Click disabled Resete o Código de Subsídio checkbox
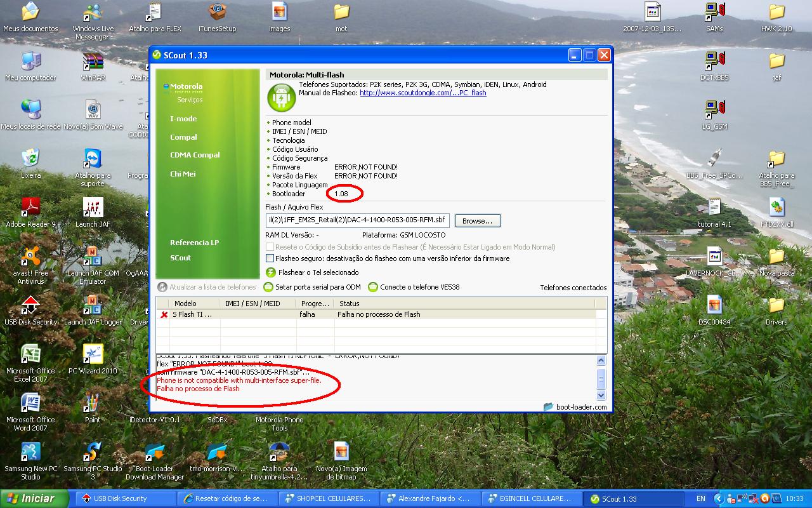 point(270,247)
